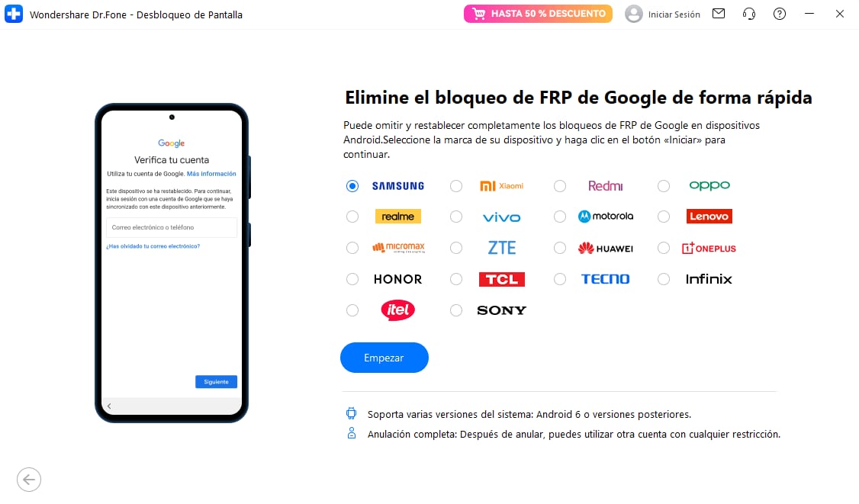Choose OPPO as the device brand

click(x=664, y=185)
